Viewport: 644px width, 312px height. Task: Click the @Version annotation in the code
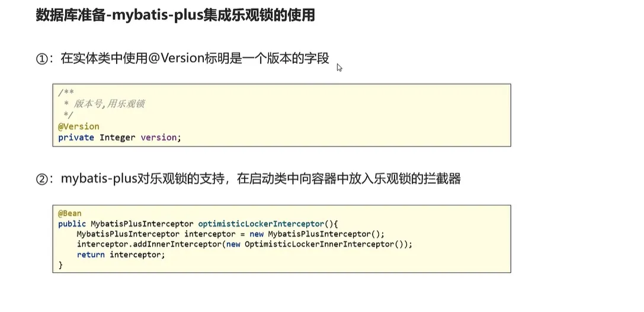(78, 126)
